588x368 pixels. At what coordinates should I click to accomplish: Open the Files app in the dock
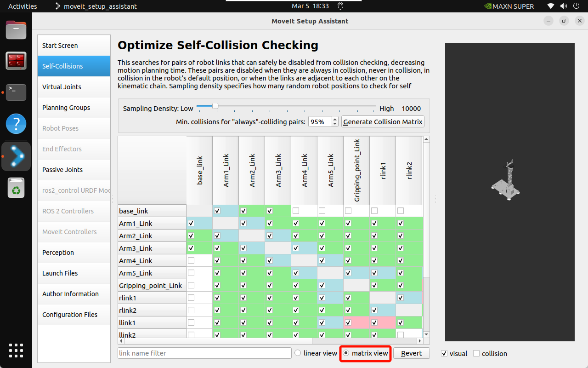pyautogui.click(x=16, y=30)
